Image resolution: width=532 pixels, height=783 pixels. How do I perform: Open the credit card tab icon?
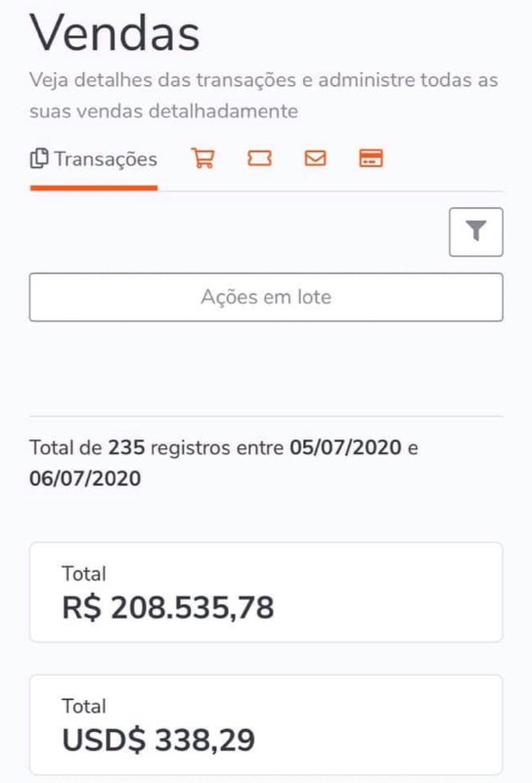(371, 159)
